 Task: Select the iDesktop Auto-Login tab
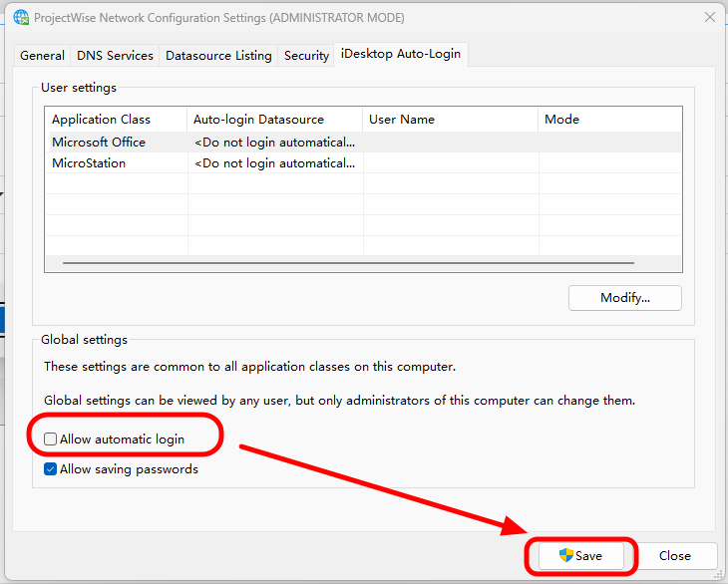(x=401, y=54)
